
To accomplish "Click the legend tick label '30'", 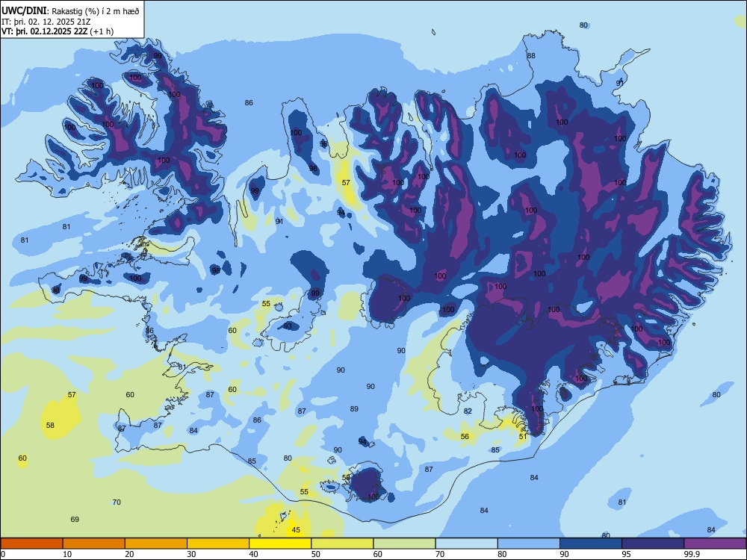I will (191, 554).
